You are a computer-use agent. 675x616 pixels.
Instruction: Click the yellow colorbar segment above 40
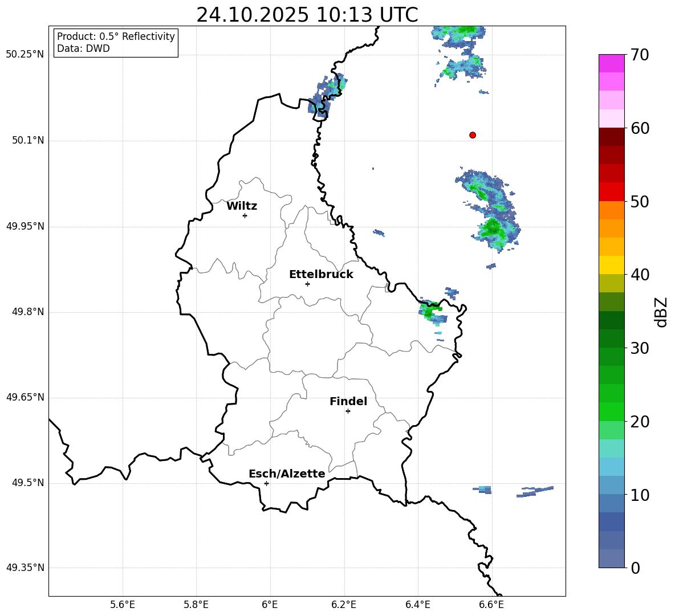(611, 265)
